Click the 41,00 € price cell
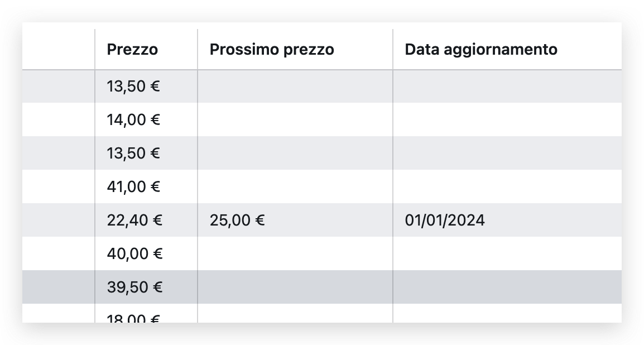The width and height of the screenshot is (644, 345). pyautogui.click(x=133, y=186)
